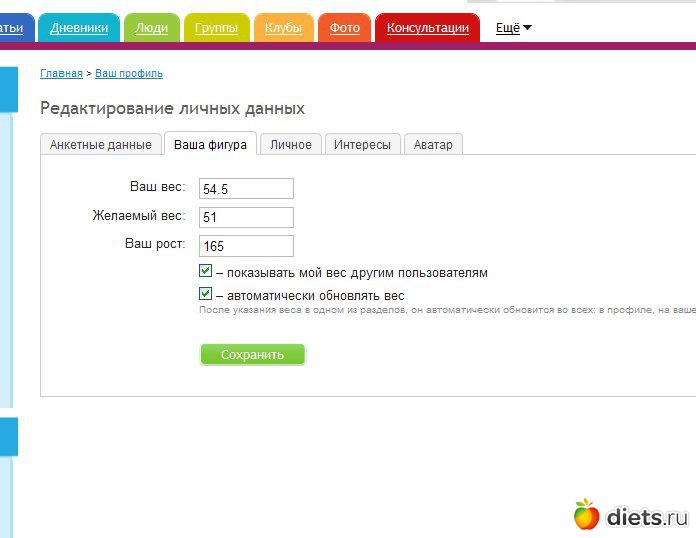Open the Клубы navigation tab

pyautogui.click(x=283, y=28)
